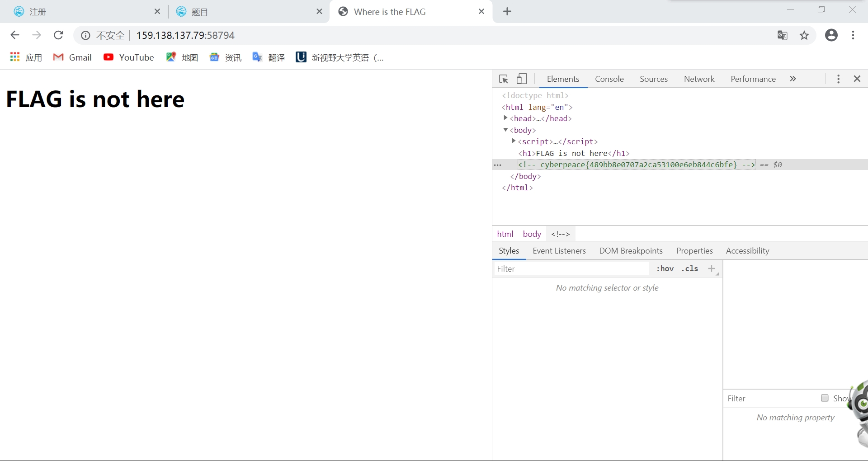This screenshot has height=461, width=868.
Task: Open the Event Listeners tab
Action: [559, 250]
